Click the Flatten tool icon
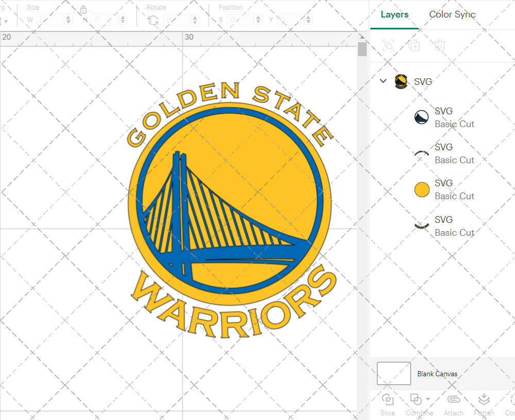This screenshot has width=515, height=420. point(484,399)
